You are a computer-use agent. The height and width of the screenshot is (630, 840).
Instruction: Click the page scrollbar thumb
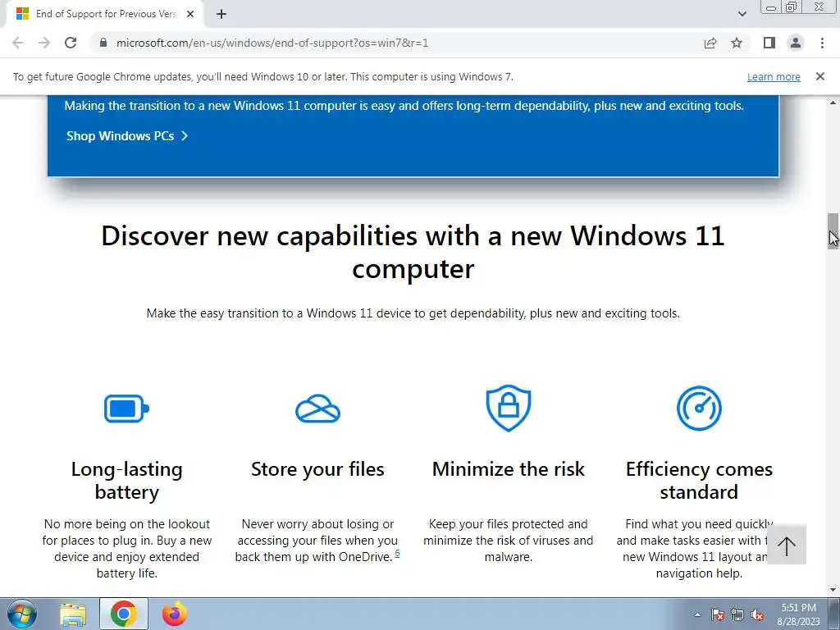833,231
